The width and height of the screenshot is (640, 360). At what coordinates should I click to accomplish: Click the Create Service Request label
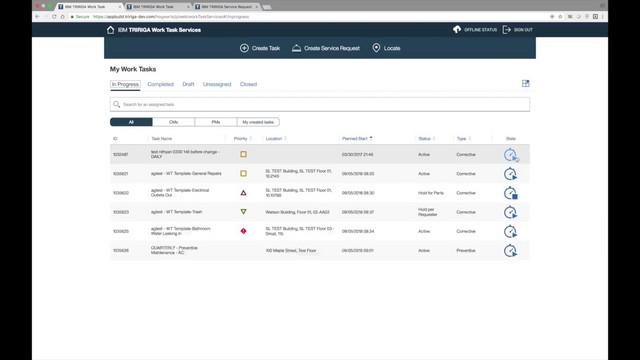(332, 48)
